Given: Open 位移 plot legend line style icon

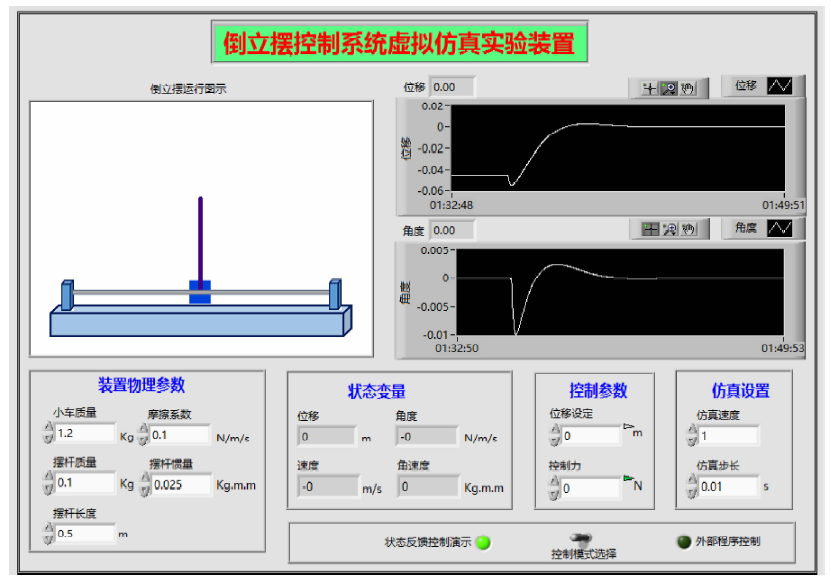Looking at the screenshot, I should click(780, 85).
